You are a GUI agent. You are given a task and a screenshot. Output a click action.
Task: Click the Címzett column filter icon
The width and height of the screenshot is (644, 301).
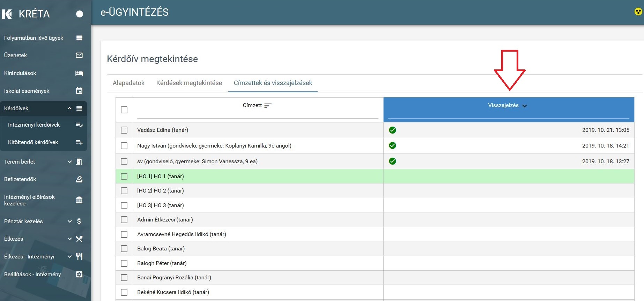(268, 106)
